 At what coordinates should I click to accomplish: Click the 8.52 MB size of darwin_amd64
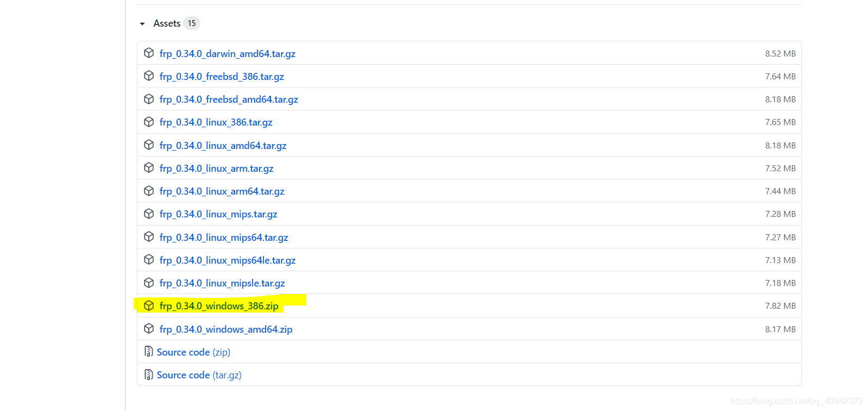(x=781, y=54)
